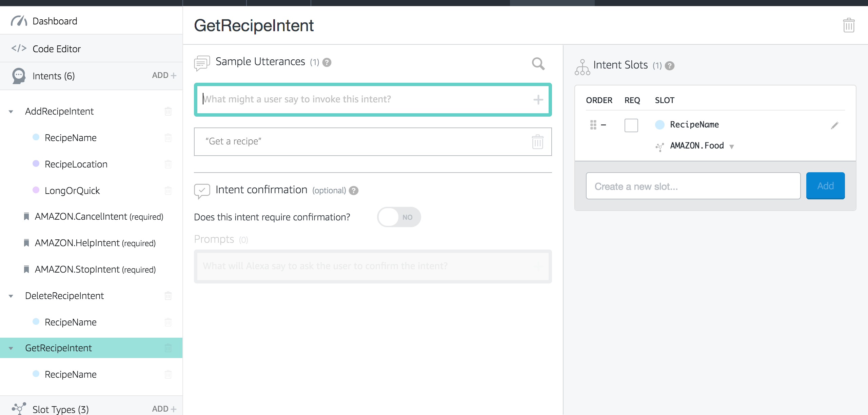Edit the RecipeName slot with the pencil icon

pos(835,125)
